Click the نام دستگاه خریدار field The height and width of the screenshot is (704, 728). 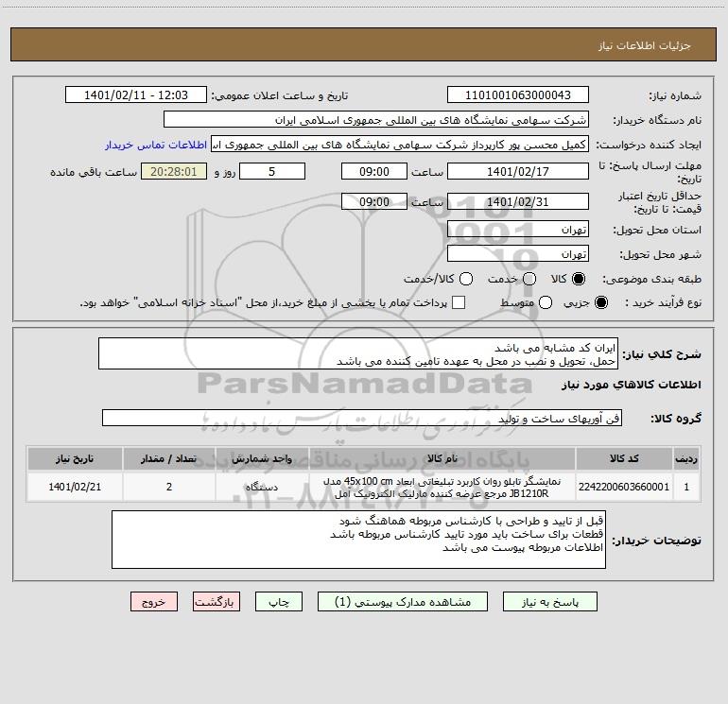(x=376, y=120)
